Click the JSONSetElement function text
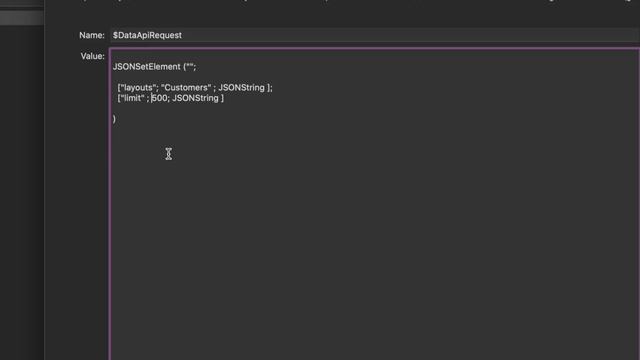The image size is (640, 360). tap(147, 67)
